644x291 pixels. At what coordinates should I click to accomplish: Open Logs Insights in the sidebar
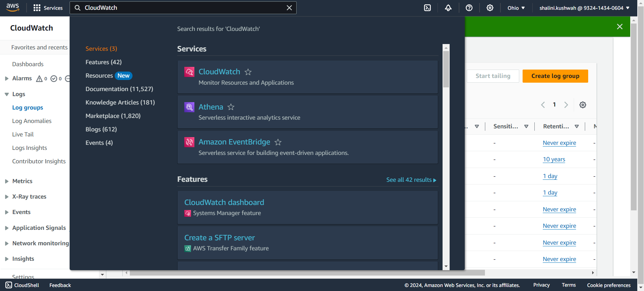point(30,148)
